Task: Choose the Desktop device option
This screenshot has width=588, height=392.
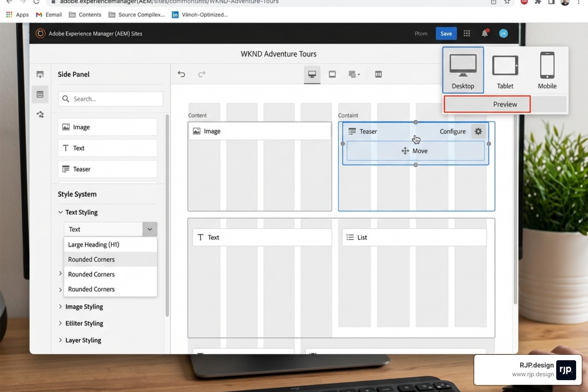Action: 463,70
